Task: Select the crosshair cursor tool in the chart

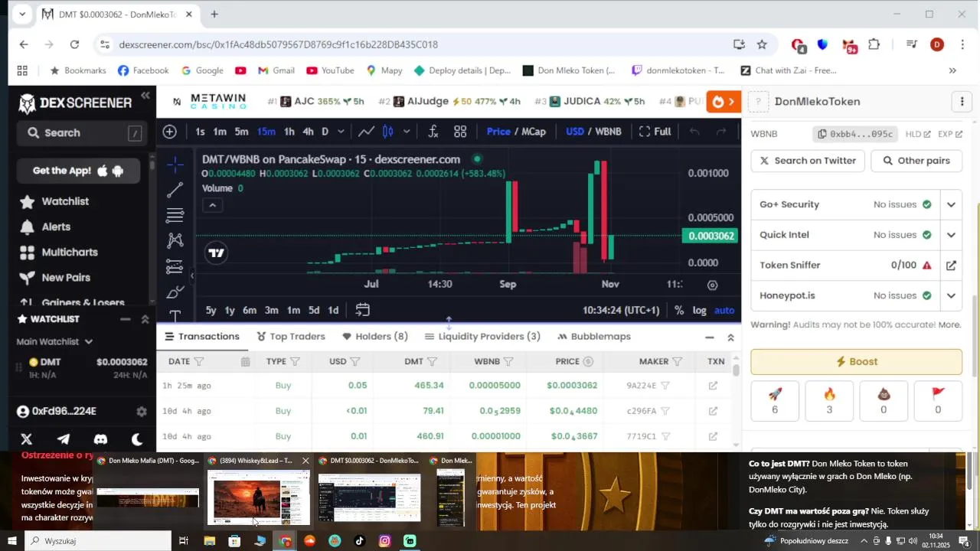Action: coord(175,165)
